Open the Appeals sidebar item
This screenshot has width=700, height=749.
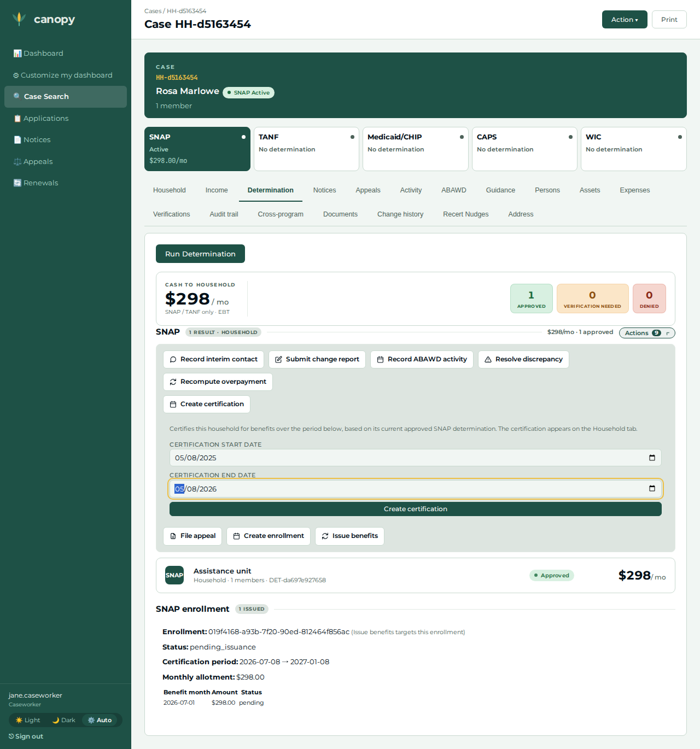pos(66,161)
